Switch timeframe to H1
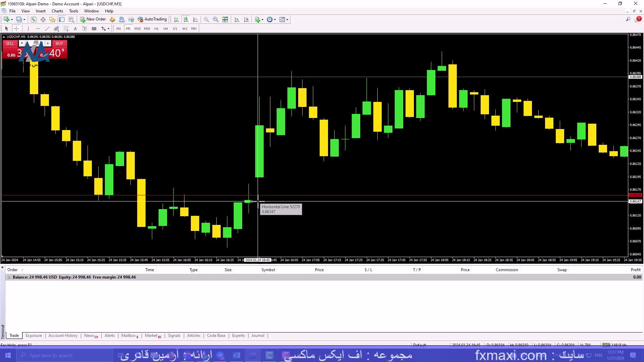Screen dimensions: 644x362 156,28
